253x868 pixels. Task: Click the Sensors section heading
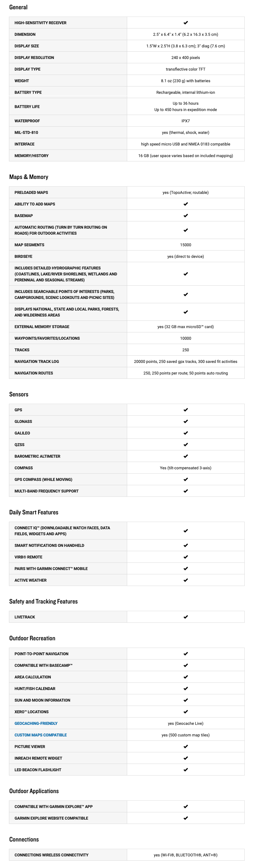point(19,394)
